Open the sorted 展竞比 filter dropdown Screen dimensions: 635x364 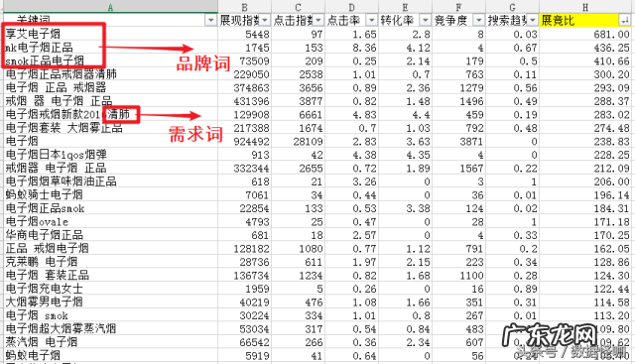coord(624,20)
